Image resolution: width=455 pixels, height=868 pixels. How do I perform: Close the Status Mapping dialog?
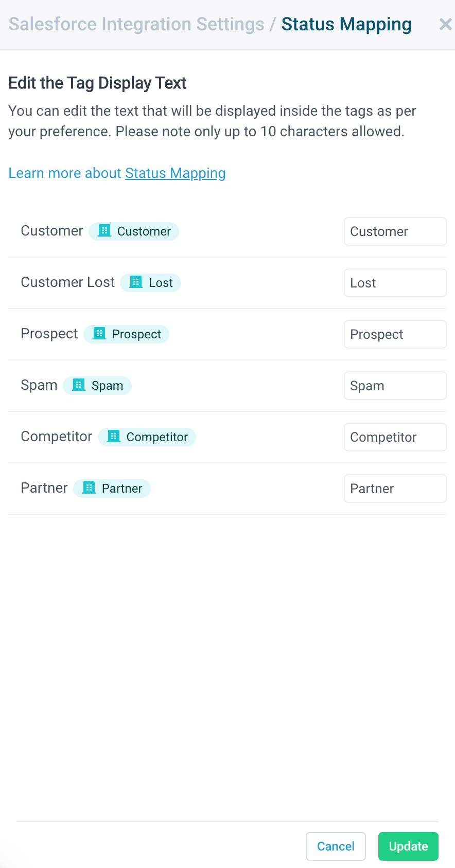click(445, 24)
